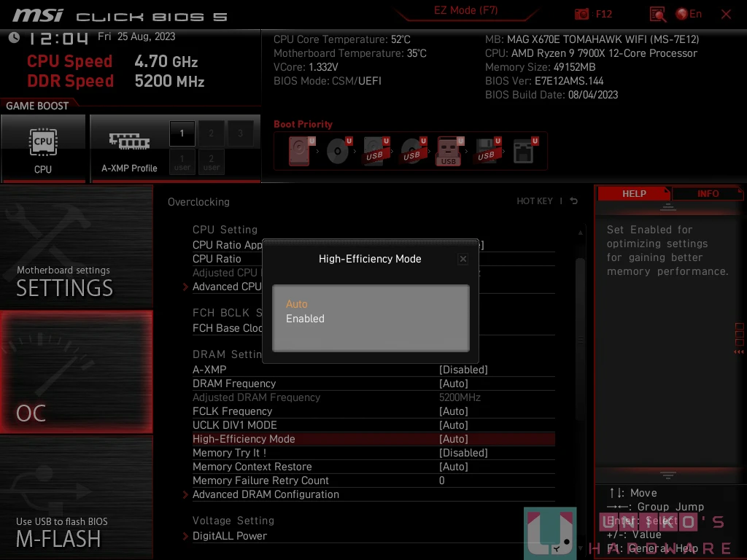
Task: Switch to EZ Mode (F7)
Action: tap(465, 10)
